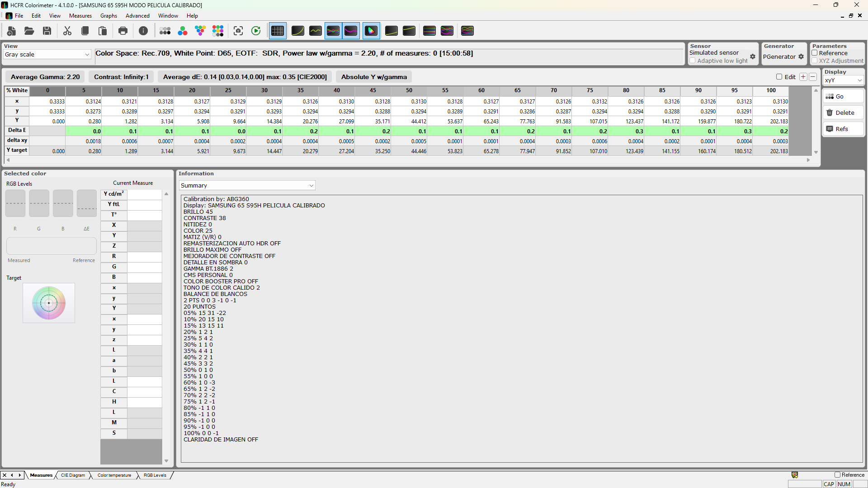Click the single measure camera icon
Viewport: 868px width, 488px height.
pos(238,31)
